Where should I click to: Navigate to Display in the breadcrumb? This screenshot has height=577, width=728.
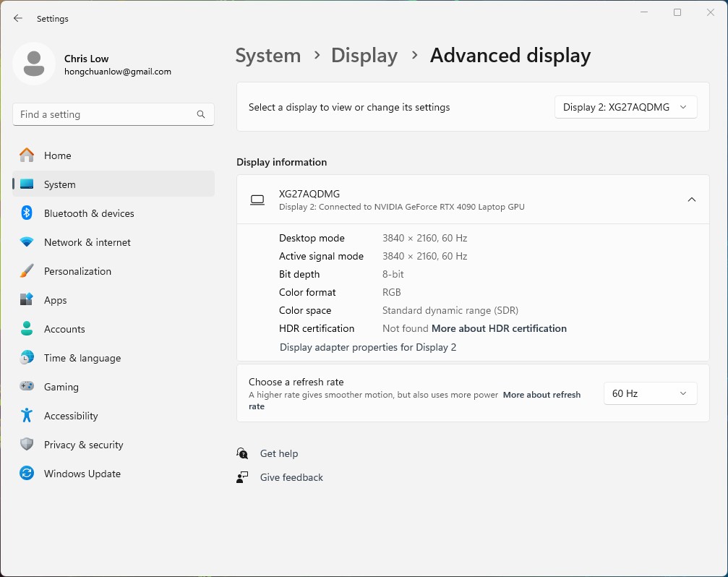pyautogui.click(x=364, y=56)
